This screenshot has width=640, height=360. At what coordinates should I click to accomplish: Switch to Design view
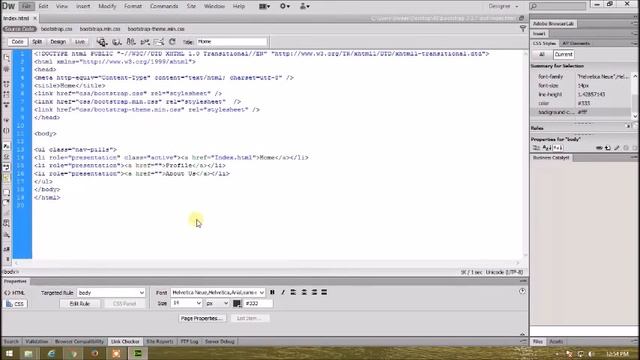point(58,42)
